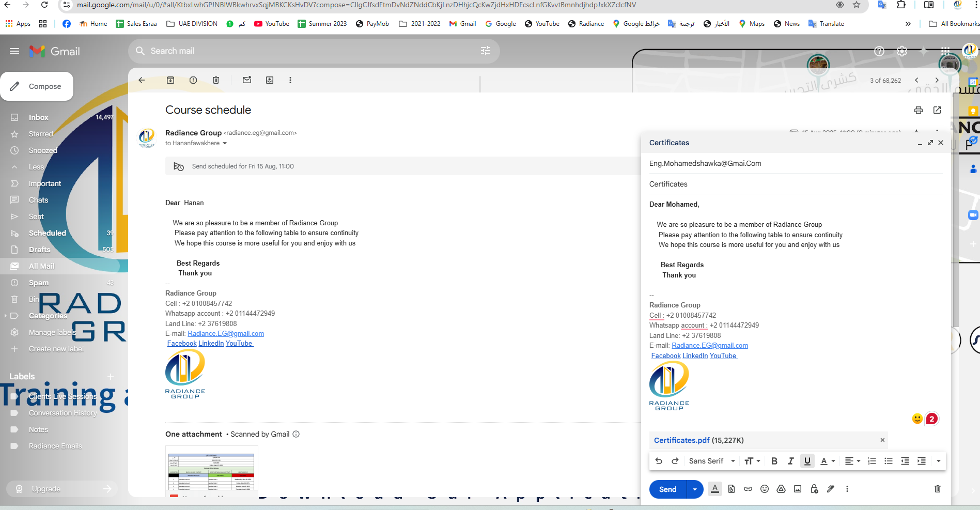Expand recipient details arrow under sender

pyautogui.click(x=225, y=143)
